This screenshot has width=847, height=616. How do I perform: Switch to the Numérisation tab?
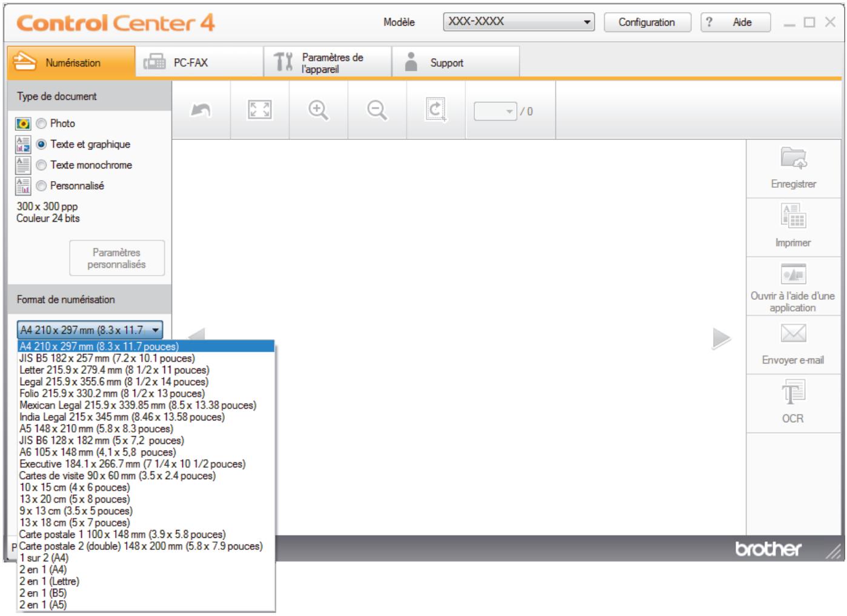(x=71, y=62)
